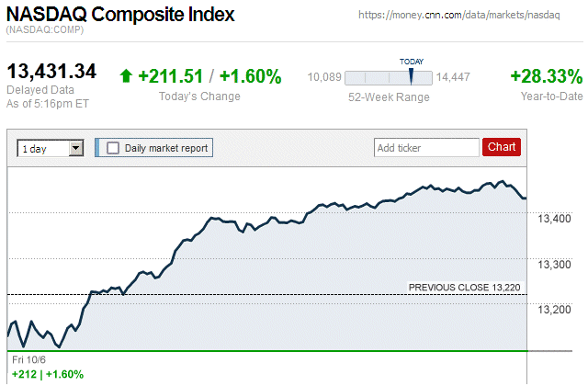Click the timeframe dropdown arrow button

76,147
